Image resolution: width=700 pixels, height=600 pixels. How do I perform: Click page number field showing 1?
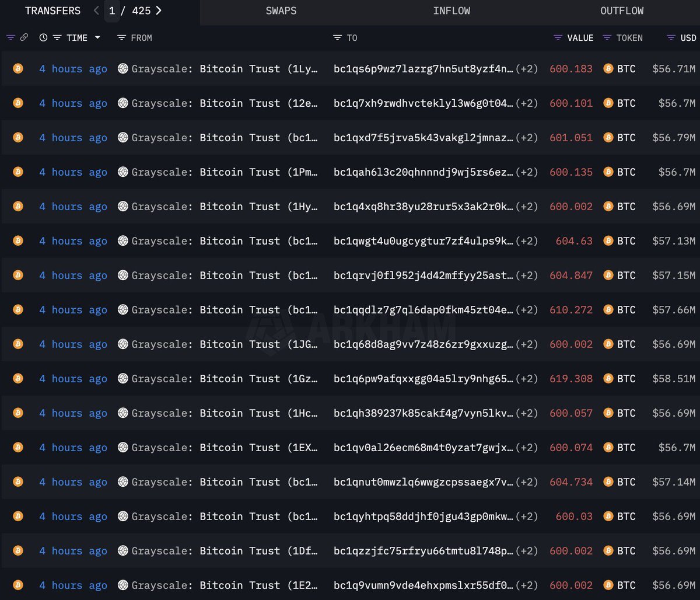point(112,11)
